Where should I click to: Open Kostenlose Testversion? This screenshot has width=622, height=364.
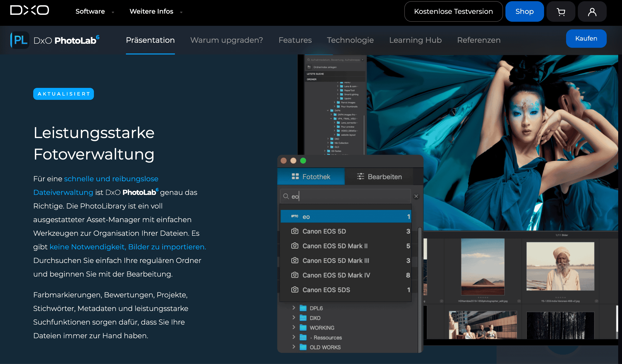pos(454,11)
